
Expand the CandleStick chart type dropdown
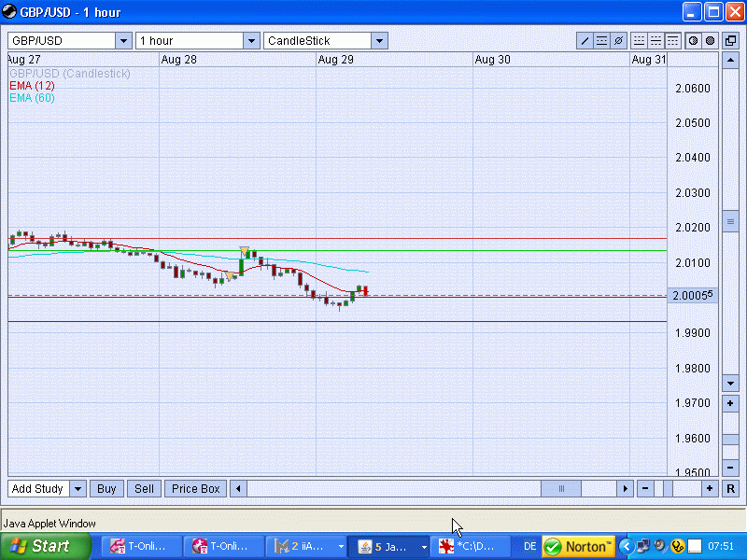click(378, 41)
